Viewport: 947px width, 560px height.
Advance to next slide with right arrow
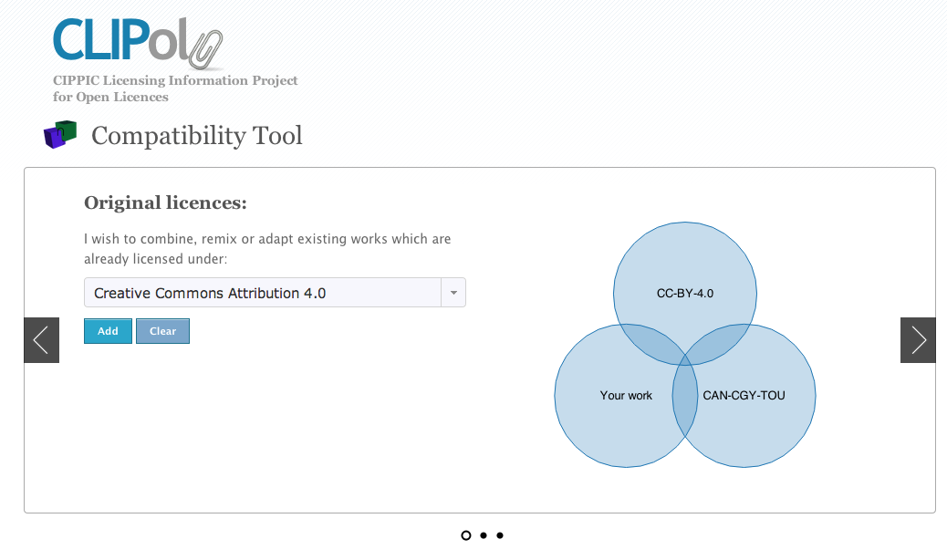(x=918, y=340)
